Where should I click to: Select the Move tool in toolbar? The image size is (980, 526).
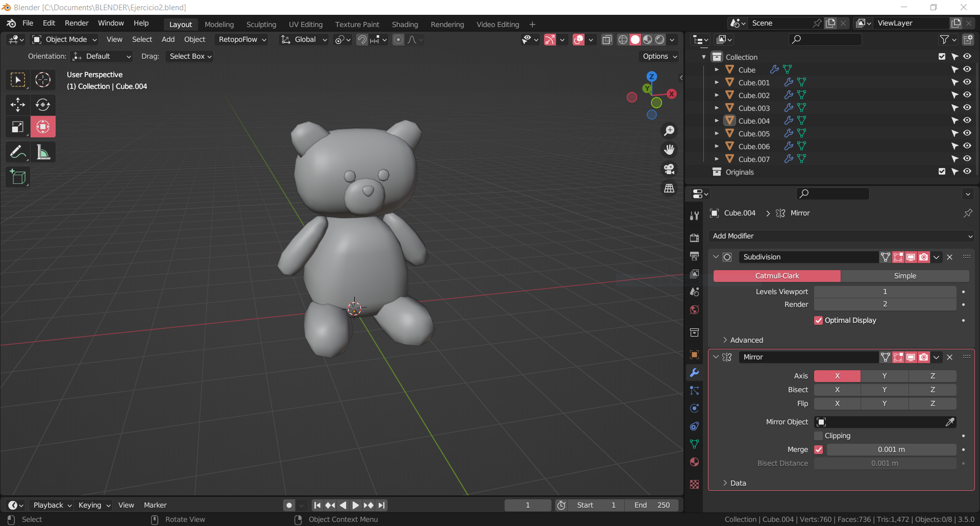(x=18, y=105)
